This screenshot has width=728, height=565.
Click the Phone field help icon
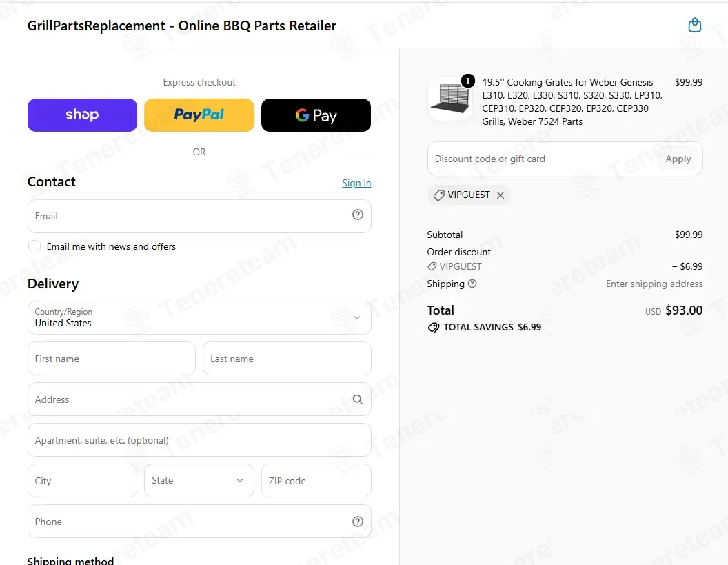click(x=358, y=522)
